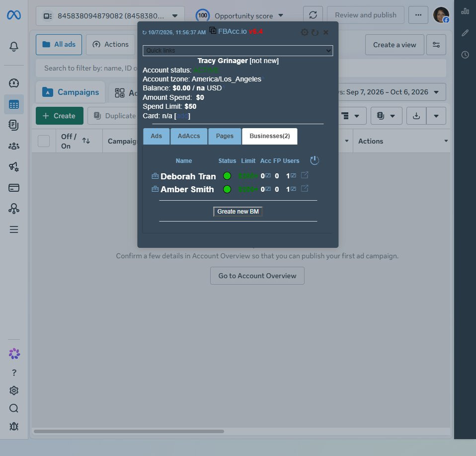This screenshot has height=456, width=476.
Task: Click the edit pencil in right rail
Action: (x=465, y=33)
